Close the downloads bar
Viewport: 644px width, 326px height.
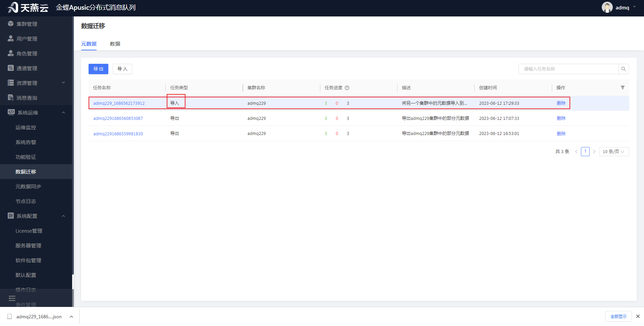coord(638,316)
